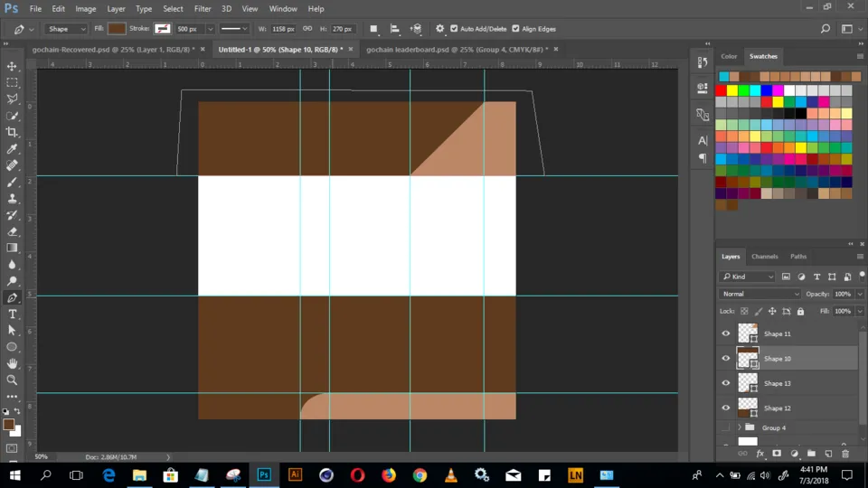Create a new group folder
This screenshot has height=488, width=868.
click(811, 454)
